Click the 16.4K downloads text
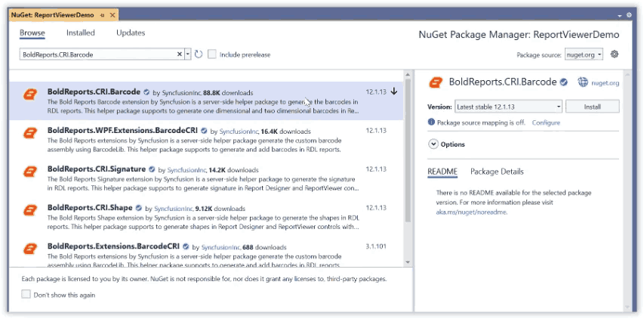The image size is (644, 319). pyautogui.click(x=286, y=132)
